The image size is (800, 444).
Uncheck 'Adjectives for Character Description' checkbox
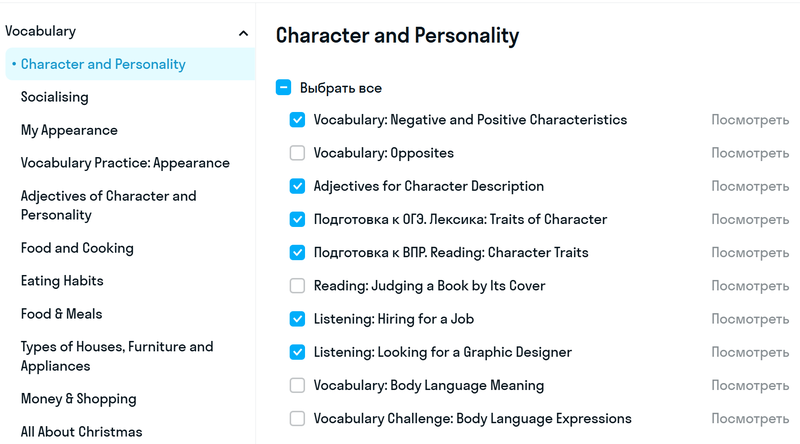[297, 186]
